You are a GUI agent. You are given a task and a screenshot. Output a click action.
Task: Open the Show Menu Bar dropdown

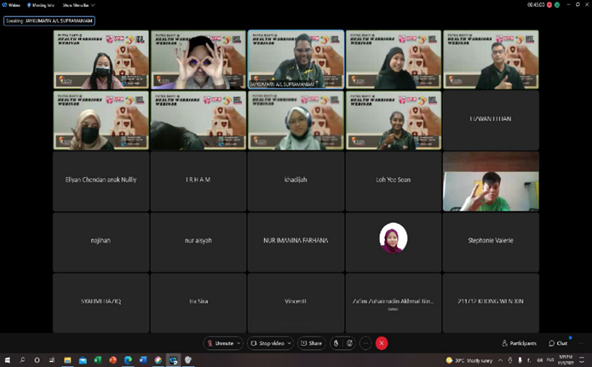tap(79, 5)
